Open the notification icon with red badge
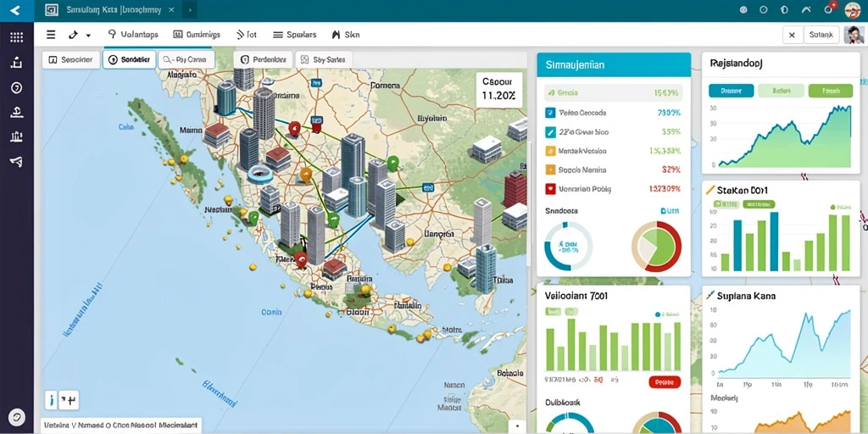This screenshot has width=868, height=434. [829, 8]
